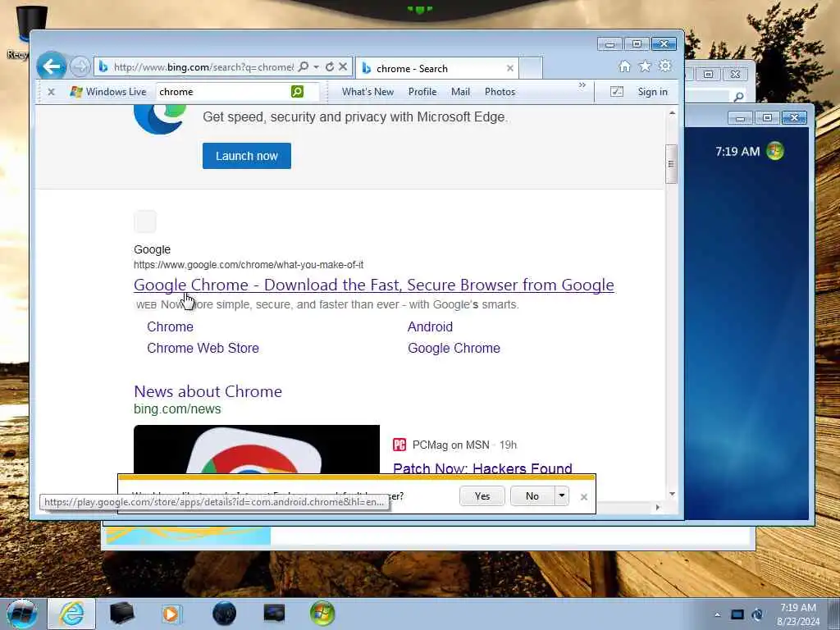Viewport: 840px width, 630px height.
Task: Open the IE Tools gear icon
Action: (664, 66)
